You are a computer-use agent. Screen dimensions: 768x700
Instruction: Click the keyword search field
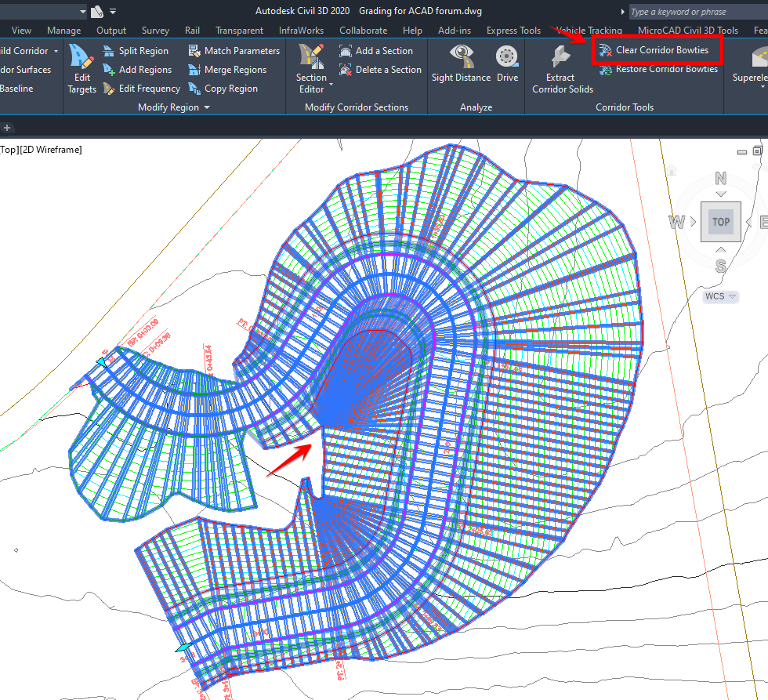tap(694, 12)
